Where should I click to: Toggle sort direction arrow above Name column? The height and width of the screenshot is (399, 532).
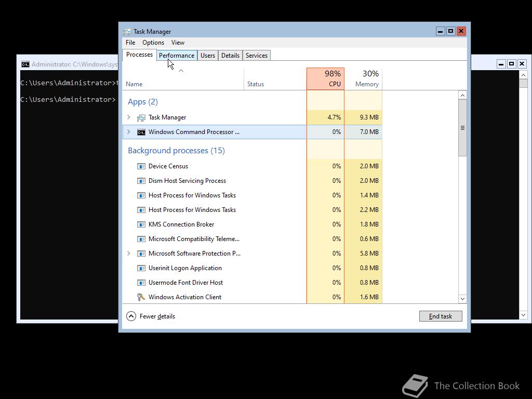[181, 71]
